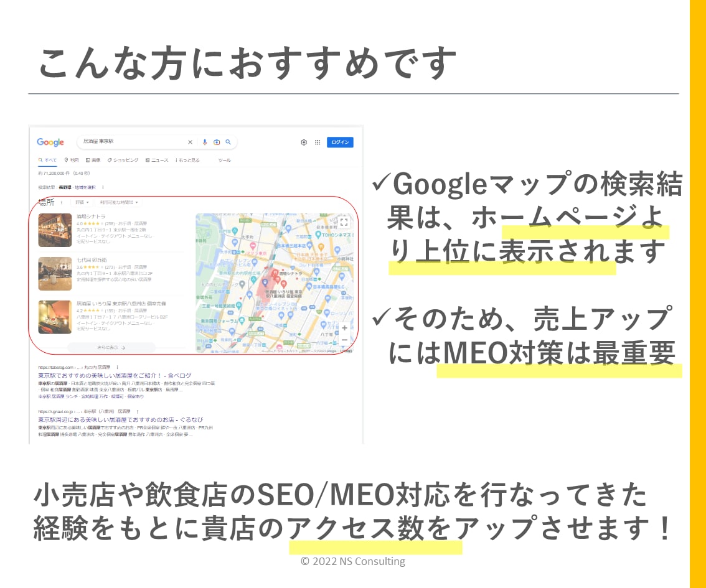
Task: Click the 個室あり sitelink under 食べログ
Action: point(136,396)
